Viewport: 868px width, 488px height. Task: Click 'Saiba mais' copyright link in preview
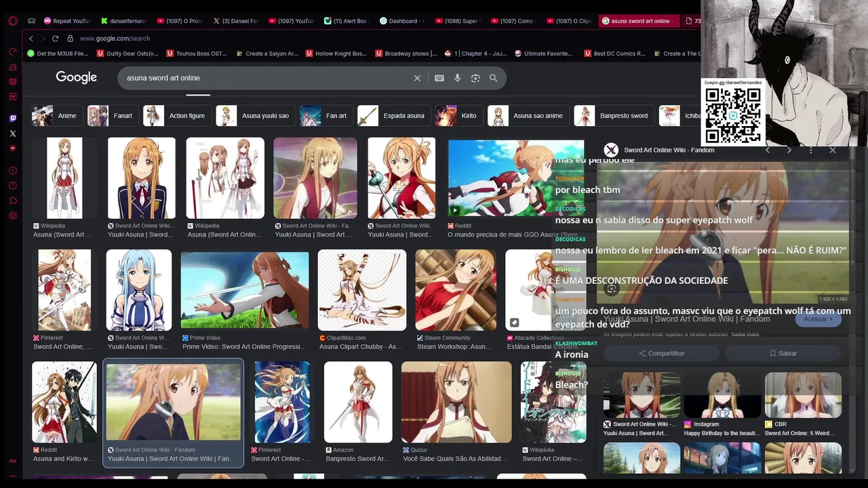tap(745, 335)
